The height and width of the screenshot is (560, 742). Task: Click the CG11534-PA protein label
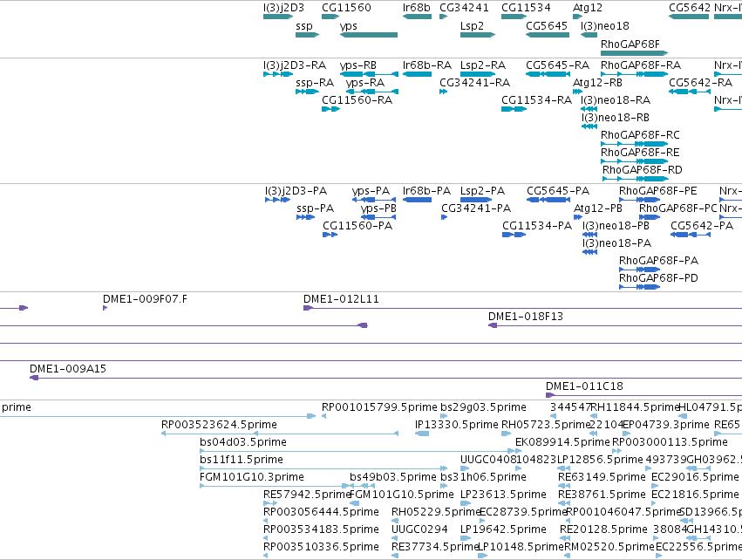click(537, 226)
